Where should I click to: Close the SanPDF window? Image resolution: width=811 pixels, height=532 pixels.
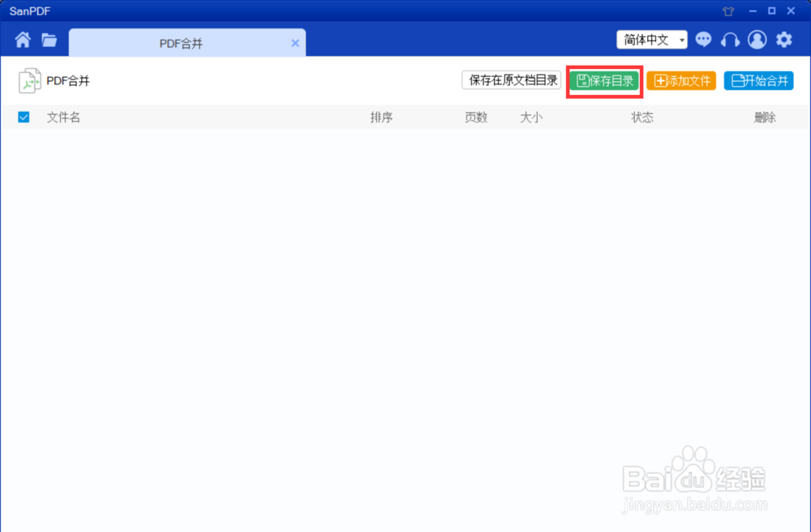coord(791,11)
